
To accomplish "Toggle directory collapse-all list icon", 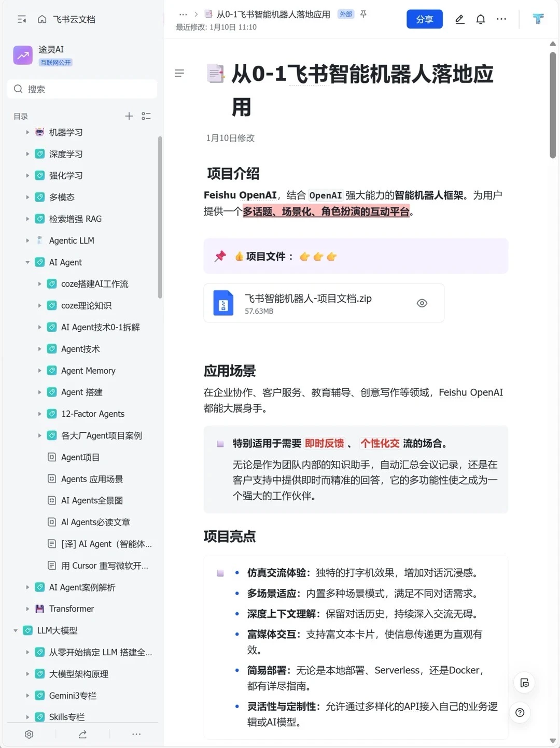I will pos(146,116).
